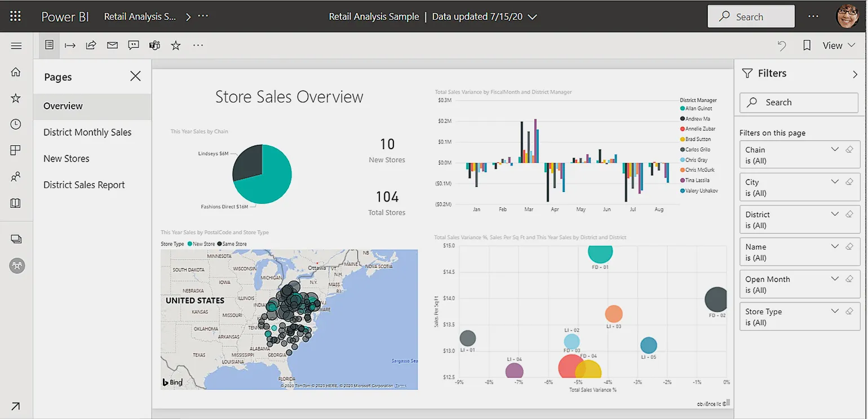Toggle the left navigation hamburger menu

[x=16, y=46]
